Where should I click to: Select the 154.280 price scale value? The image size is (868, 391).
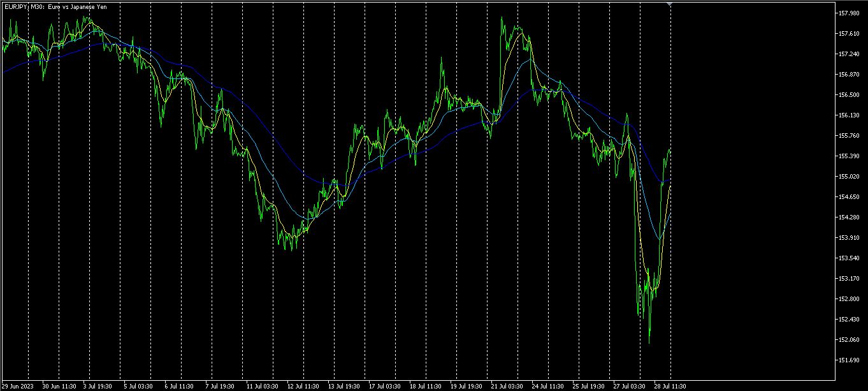[850, 217]
